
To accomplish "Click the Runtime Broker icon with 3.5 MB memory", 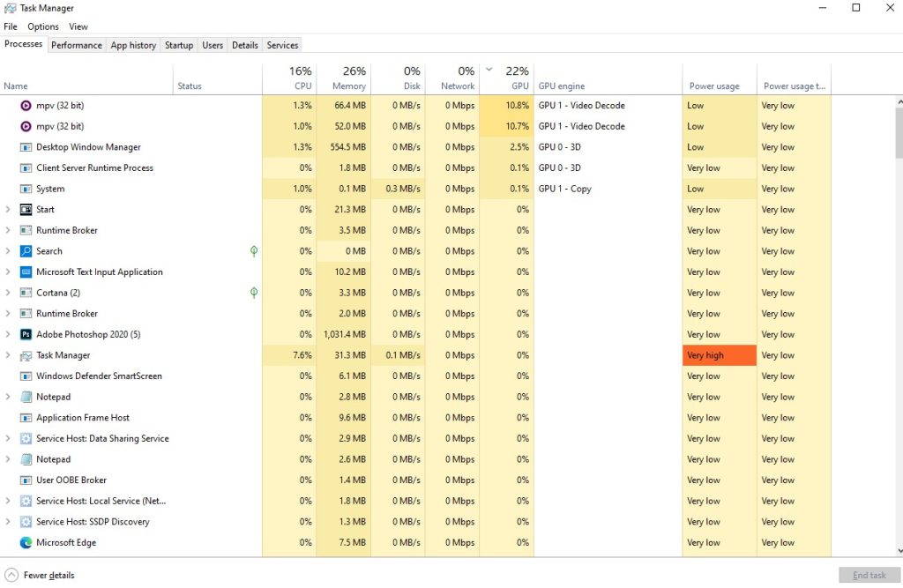I will [26, 230].
